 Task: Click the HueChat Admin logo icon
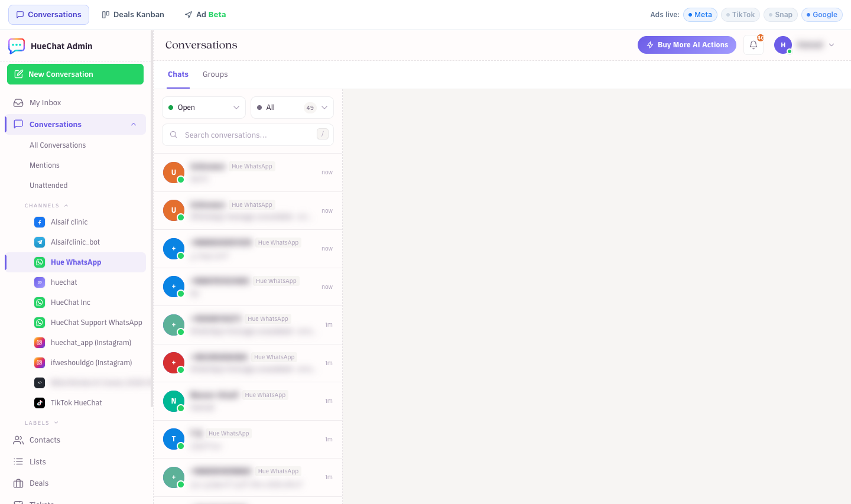pos(17,46)
